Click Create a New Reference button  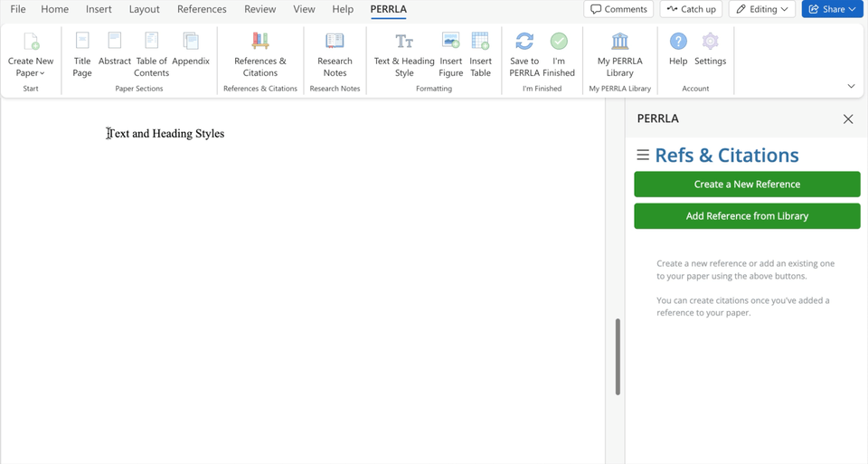coord(748,185)
